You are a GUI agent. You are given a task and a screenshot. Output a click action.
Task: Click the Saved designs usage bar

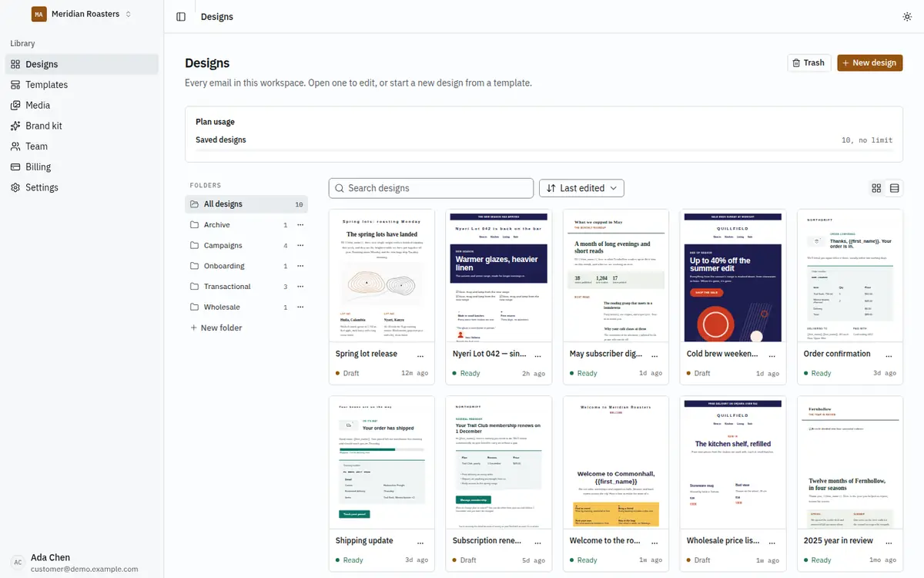[x=544, y=150]
